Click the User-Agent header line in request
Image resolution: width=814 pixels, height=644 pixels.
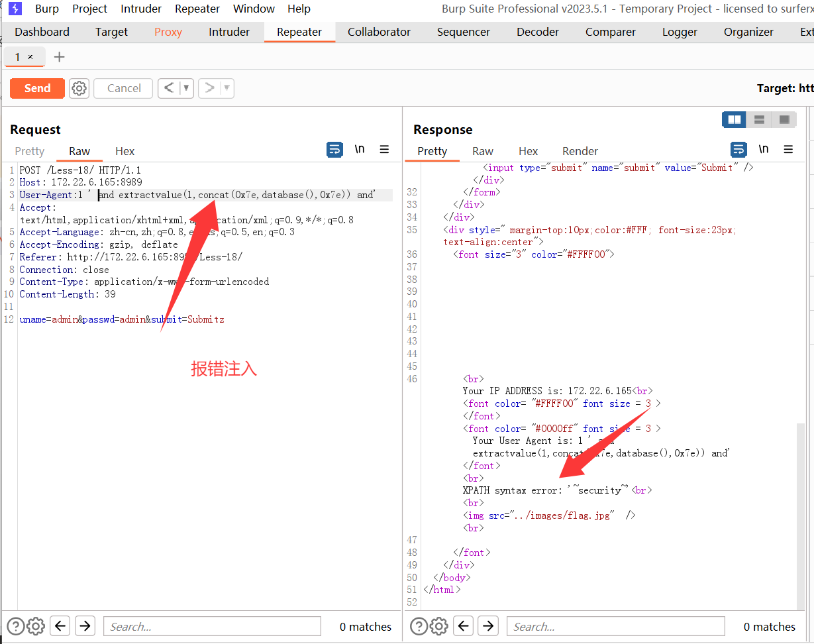point(205,195)
